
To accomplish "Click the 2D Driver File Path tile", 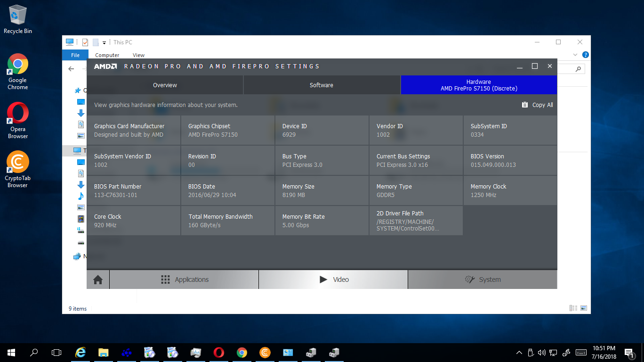I will [416, 221].
